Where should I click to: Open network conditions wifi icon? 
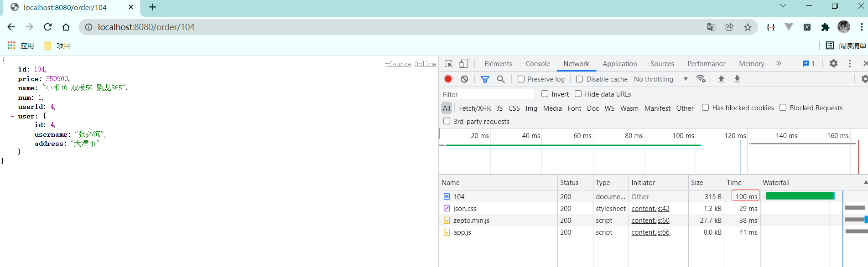click(x=701, y=79)
